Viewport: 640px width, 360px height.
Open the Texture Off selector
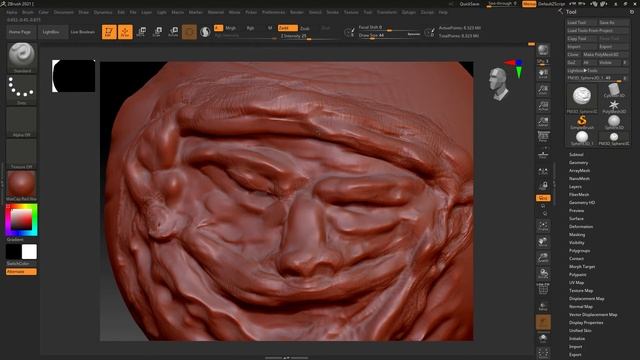click(22, 154)
